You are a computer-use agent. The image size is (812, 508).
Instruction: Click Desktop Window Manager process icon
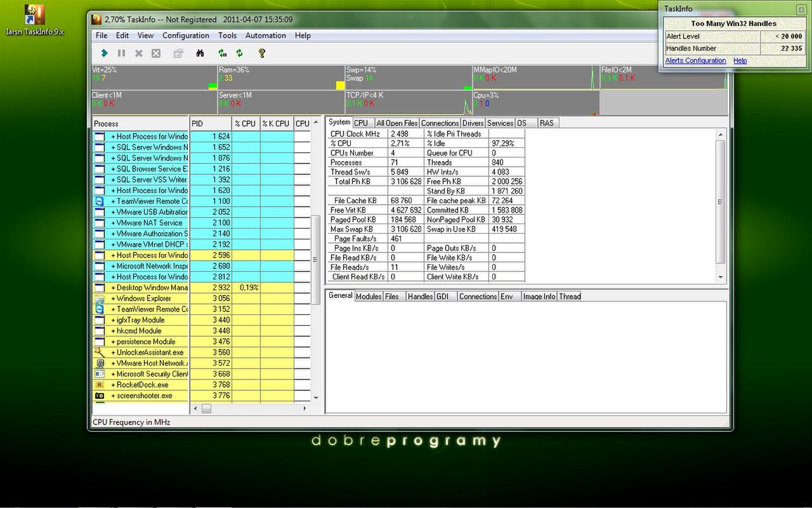tap(99, 288)
